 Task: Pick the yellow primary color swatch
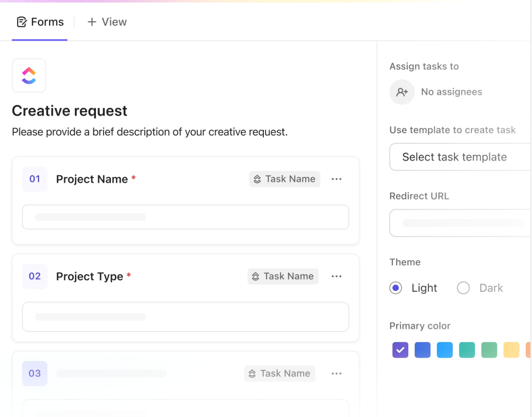[511, 350]
